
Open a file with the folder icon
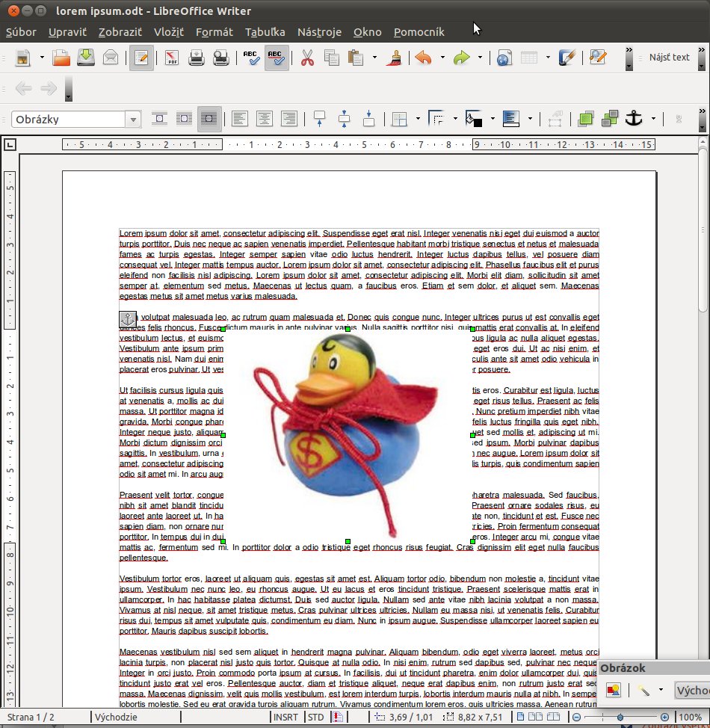61,58
